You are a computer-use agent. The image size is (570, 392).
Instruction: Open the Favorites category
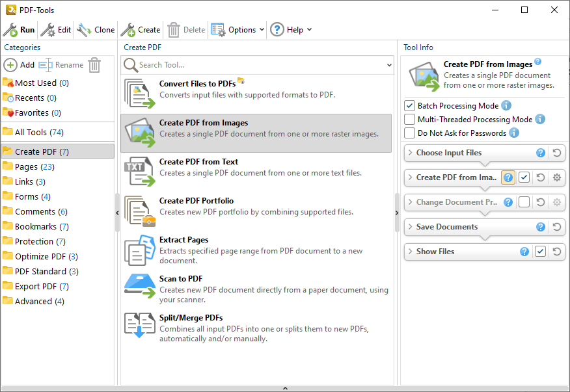coord(32,112)
